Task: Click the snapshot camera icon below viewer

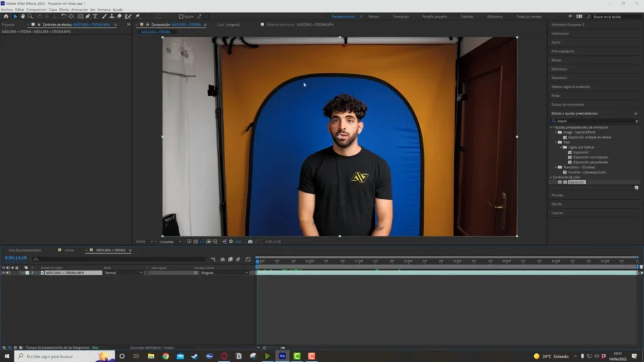Action: point(250,241)
